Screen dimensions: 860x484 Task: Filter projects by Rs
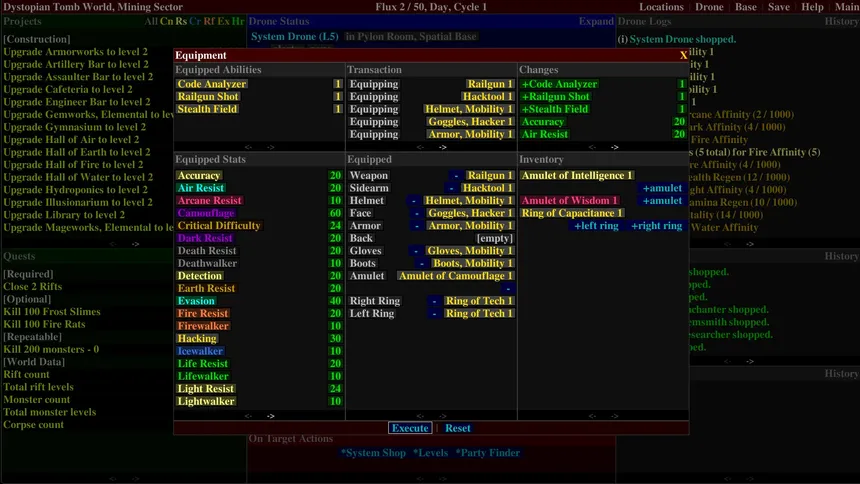tap(181, 21)
